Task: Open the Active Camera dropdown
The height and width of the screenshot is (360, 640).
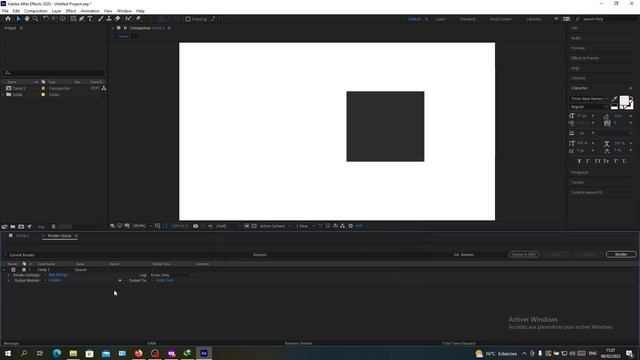Action: [275, 226]
